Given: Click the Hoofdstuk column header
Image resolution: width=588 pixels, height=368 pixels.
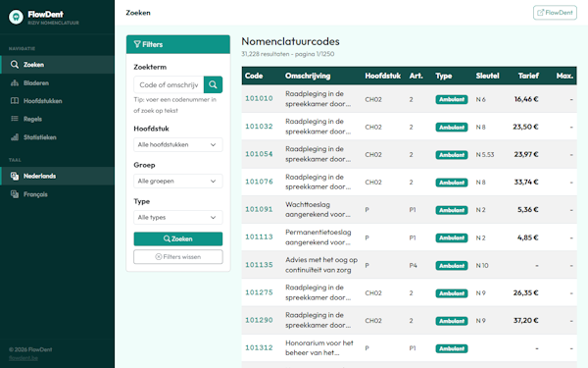Looking at the screenshot, I should coord(383,76).
